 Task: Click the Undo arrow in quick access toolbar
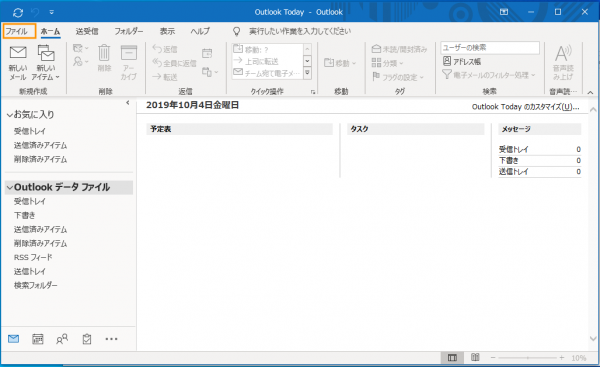point(35,13)
